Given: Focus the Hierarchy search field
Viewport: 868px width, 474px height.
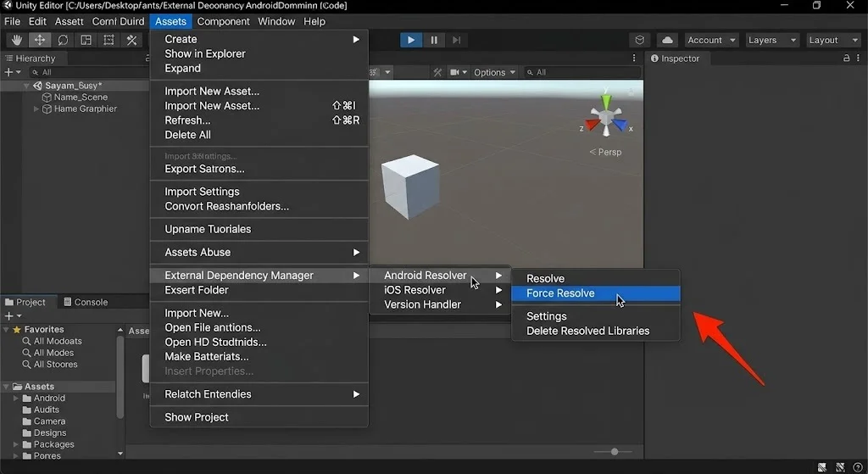Looking at the screenshot, I should 88,72.
